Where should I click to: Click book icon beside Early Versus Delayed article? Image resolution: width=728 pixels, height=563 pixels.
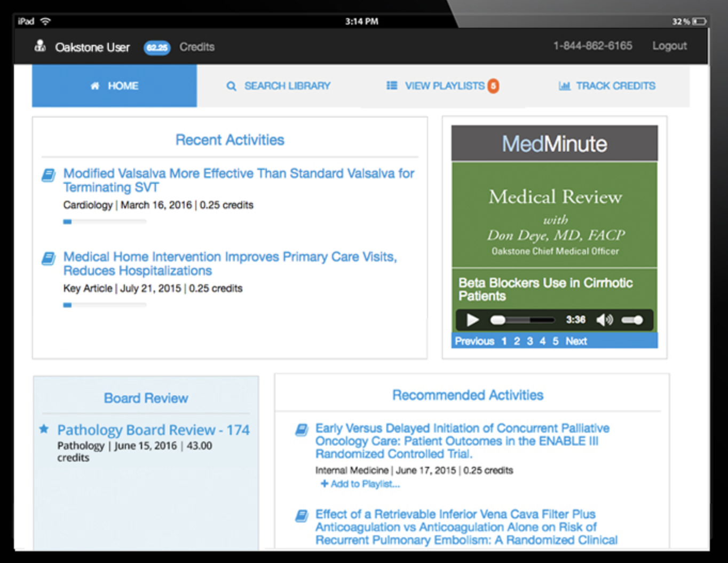tap(302, 429)
